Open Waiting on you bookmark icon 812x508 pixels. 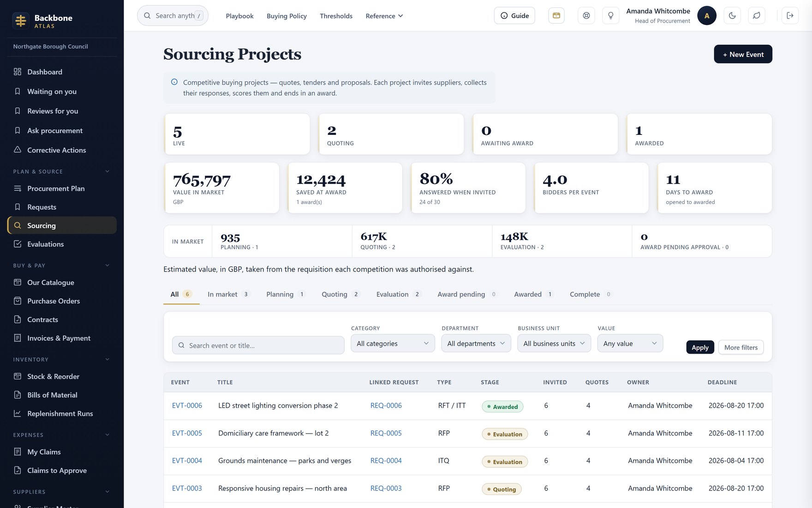[x=18, y=91]
